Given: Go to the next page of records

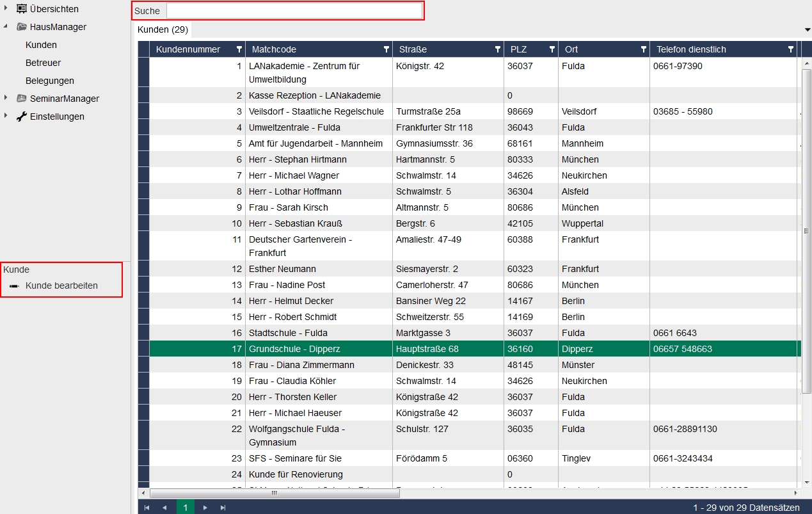Looking at the screenshot, I should [205, 508].
